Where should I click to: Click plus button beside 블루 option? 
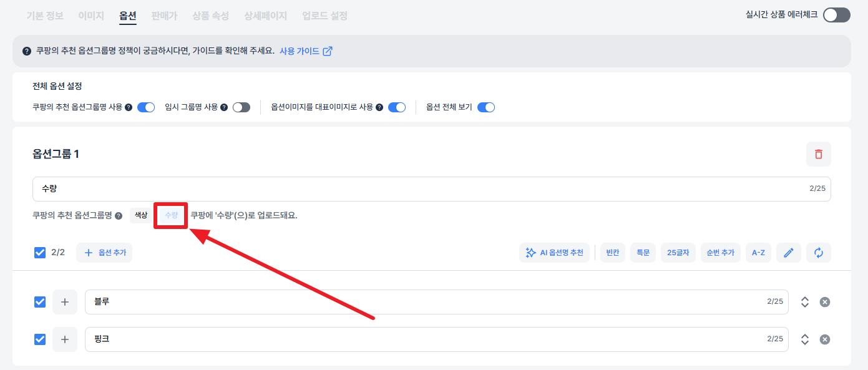coord(65,302)
